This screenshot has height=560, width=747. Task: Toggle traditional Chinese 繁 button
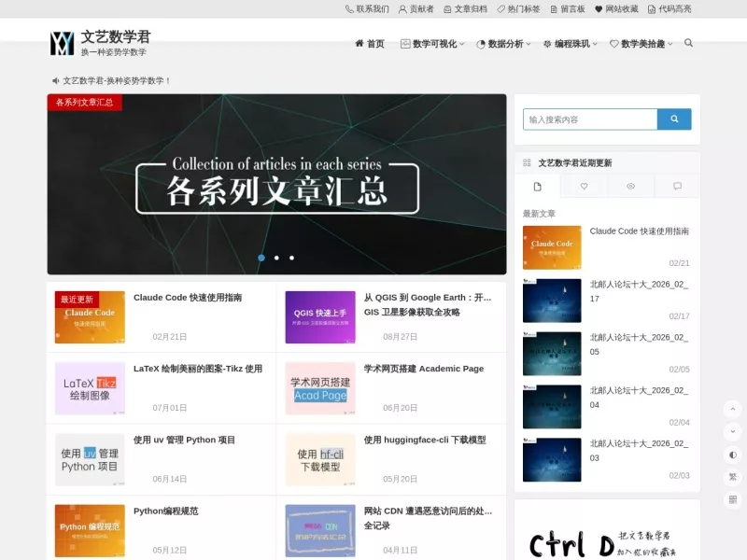click(733, 477)
